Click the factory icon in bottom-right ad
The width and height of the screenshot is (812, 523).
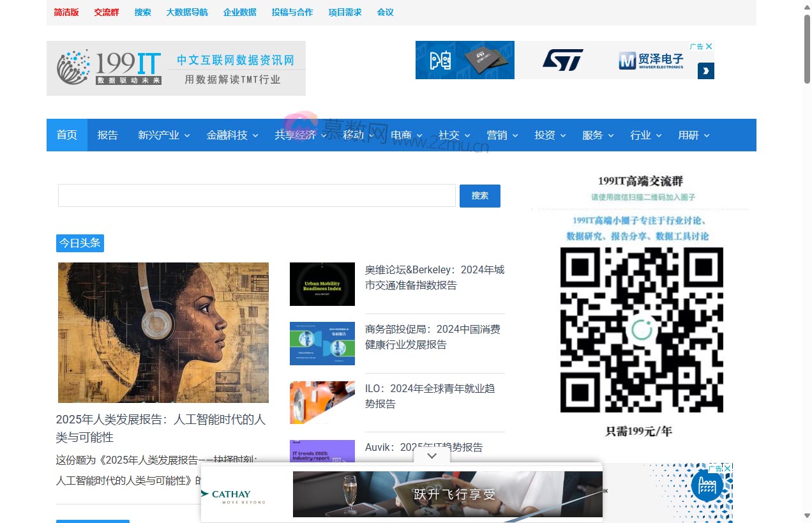[707, 488]
